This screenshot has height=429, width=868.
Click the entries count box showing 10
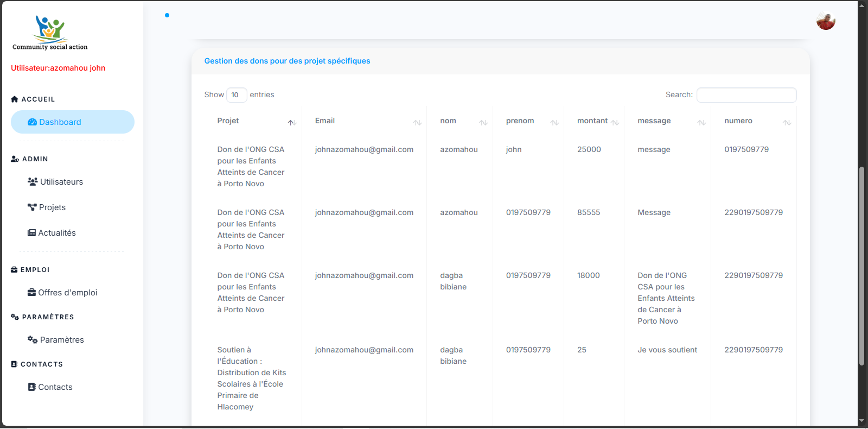tap(237, 94)
